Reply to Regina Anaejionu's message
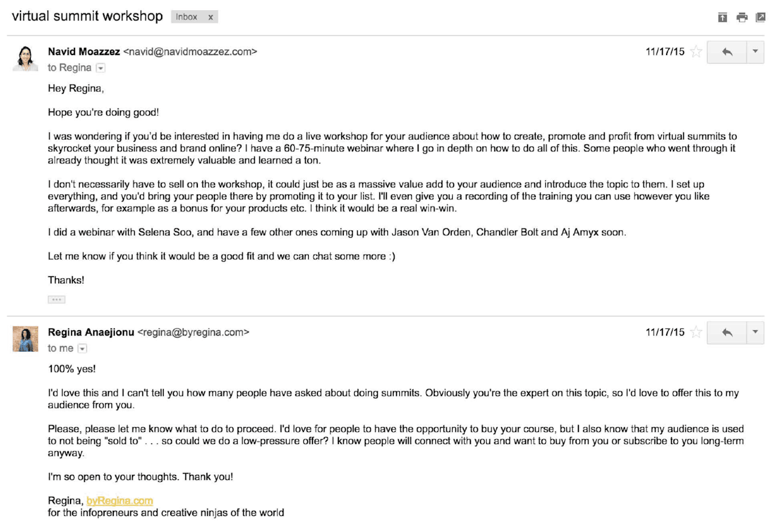776x532 pixels. tap(727, 333)
